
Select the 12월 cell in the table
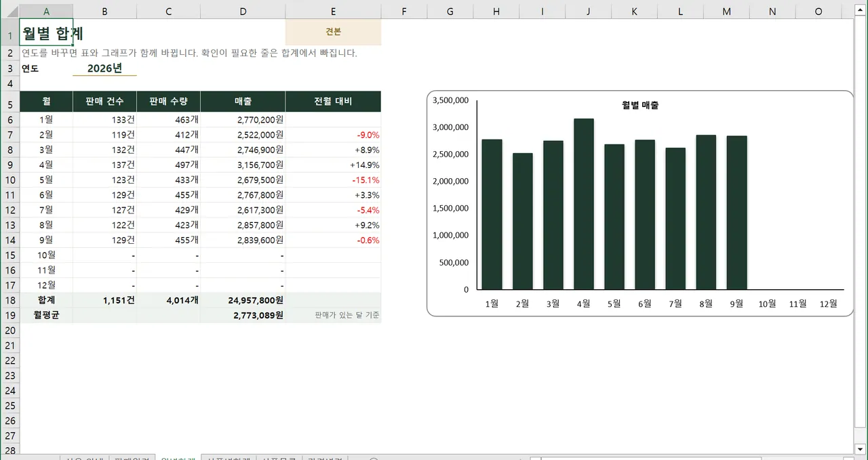46,285
